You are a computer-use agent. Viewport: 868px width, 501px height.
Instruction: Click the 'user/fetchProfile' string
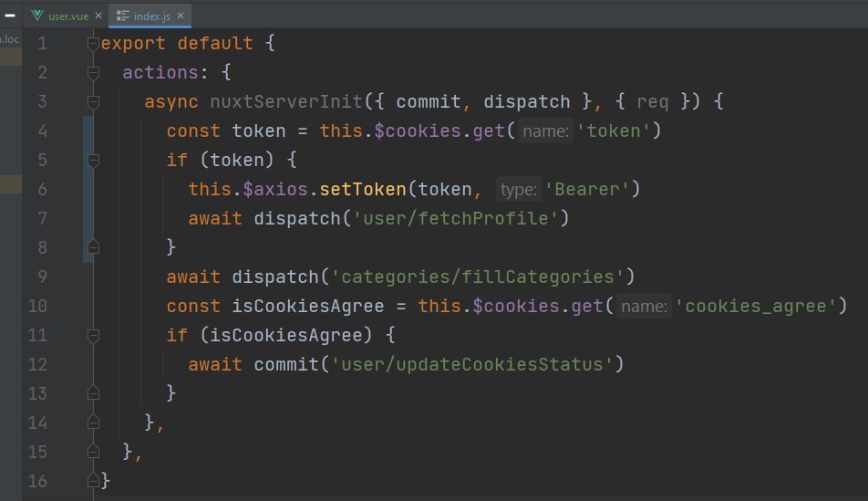456,219
